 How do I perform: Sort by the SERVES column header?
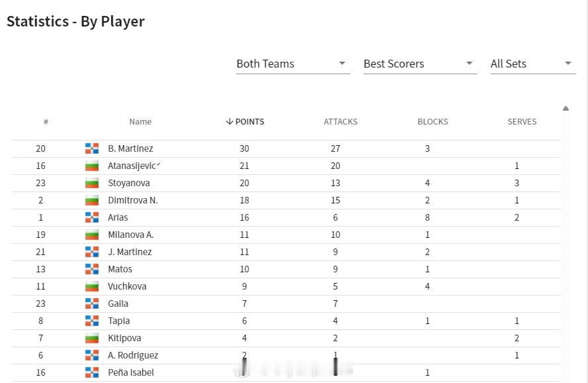(x=522, y=121)
